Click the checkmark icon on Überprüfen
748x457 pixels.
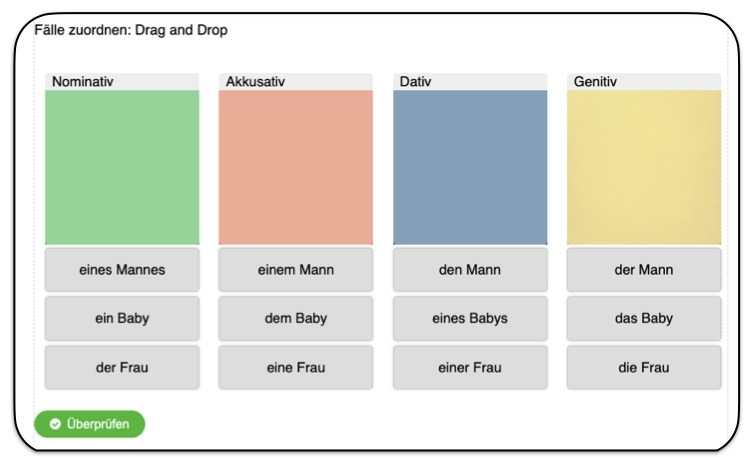(56, 424)
